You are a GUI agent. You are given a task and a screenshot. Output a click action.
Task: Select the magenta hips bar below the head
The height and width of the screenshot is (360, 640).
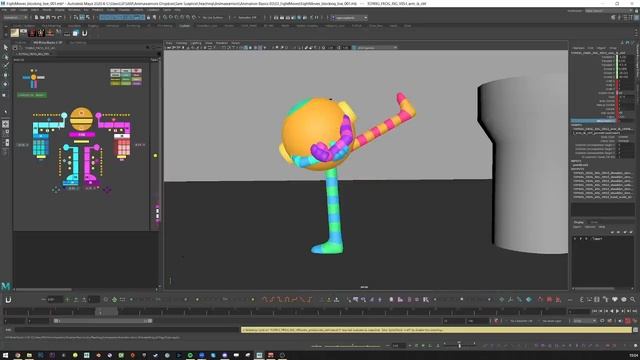tap(82, 134)
